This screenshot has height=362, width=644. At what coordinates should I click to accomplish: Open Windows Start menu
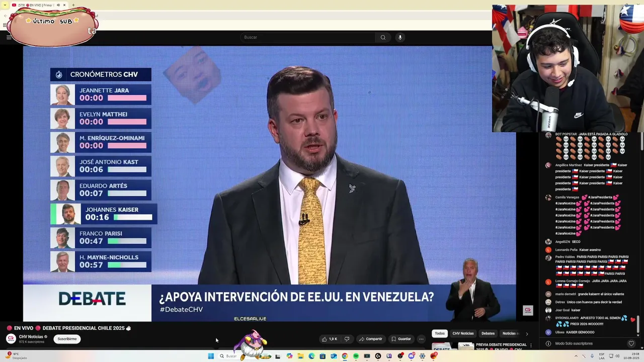point(211,356)
